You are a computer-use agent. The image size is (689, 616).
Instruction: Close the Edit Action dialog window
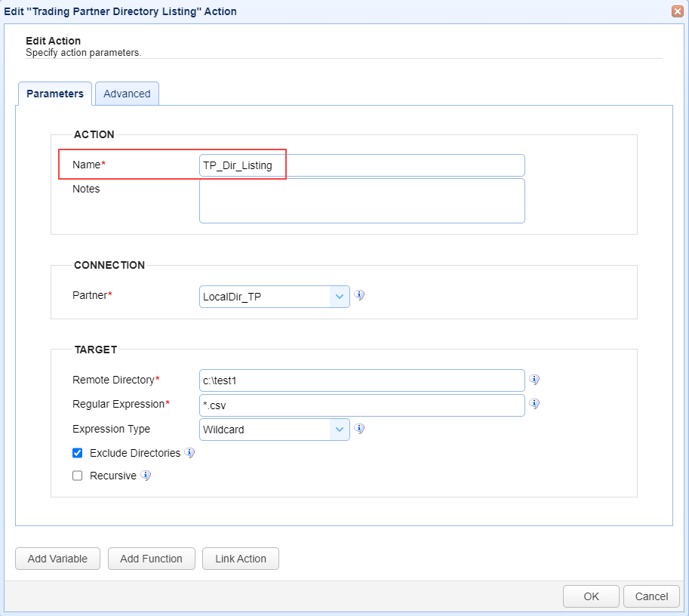click(x=677, y=11)
